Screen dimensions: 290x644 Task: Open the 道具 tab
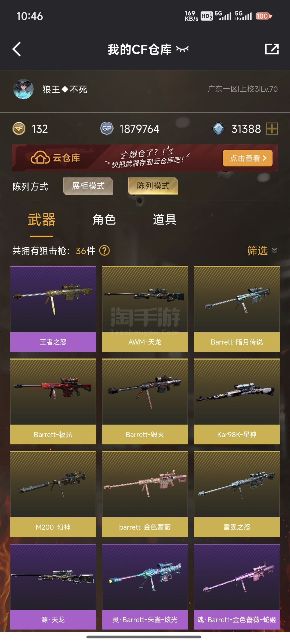point(165,219)
